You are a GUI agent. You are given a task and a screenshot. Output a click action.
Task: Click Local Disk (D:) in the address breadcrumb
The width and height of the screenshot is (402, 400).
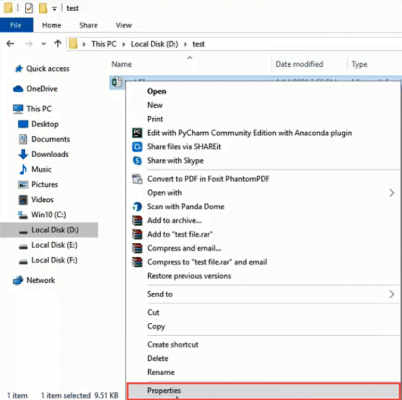click(154, 44)
